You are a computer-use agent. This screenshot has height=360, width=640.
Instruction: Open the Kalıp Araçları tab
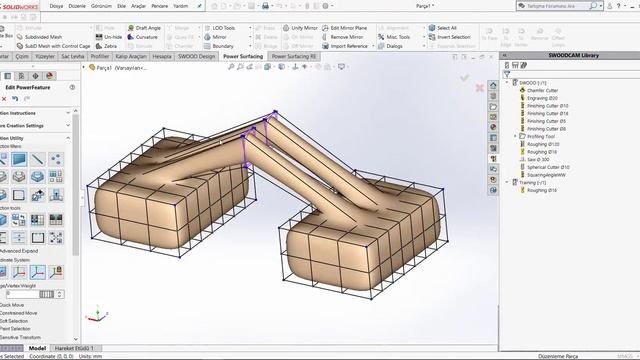[131, 56]
